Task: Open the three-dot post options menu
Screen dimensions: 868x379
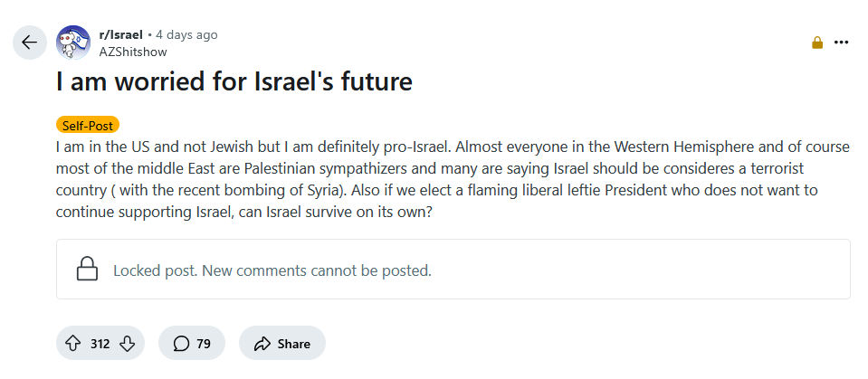Action: coord(842,43)
